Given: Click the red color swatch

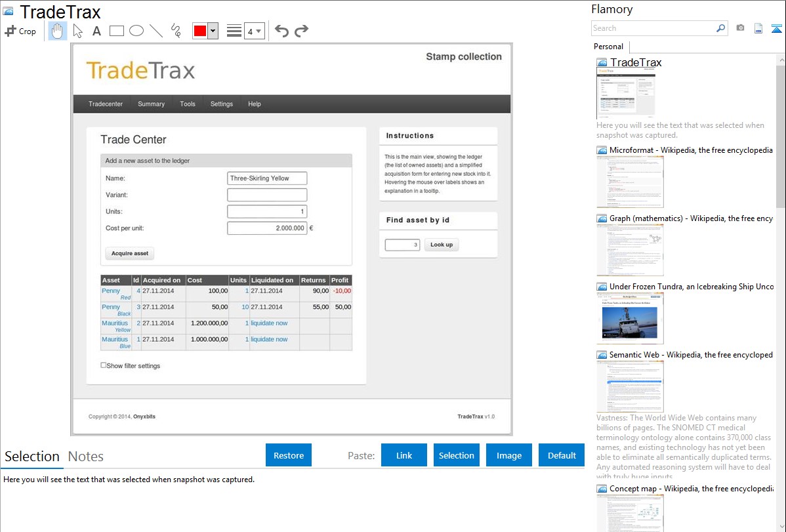Looking at the screenshot, I should 200,31.
